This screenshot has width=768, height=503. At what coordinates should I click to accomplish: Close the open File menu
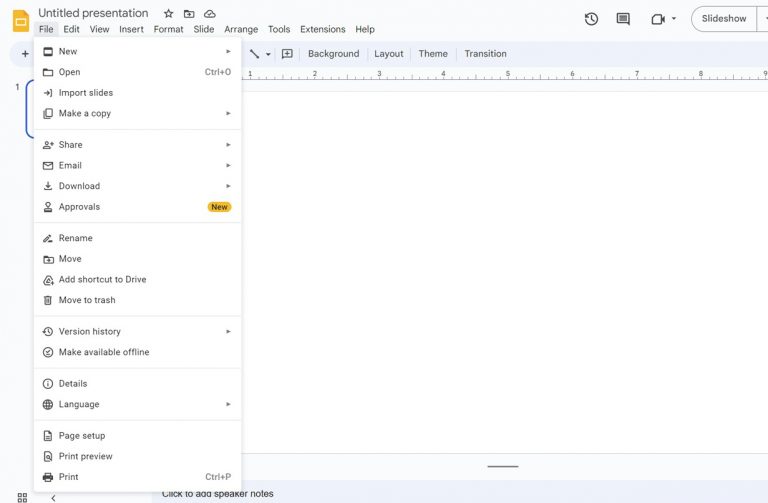point(46,29)
